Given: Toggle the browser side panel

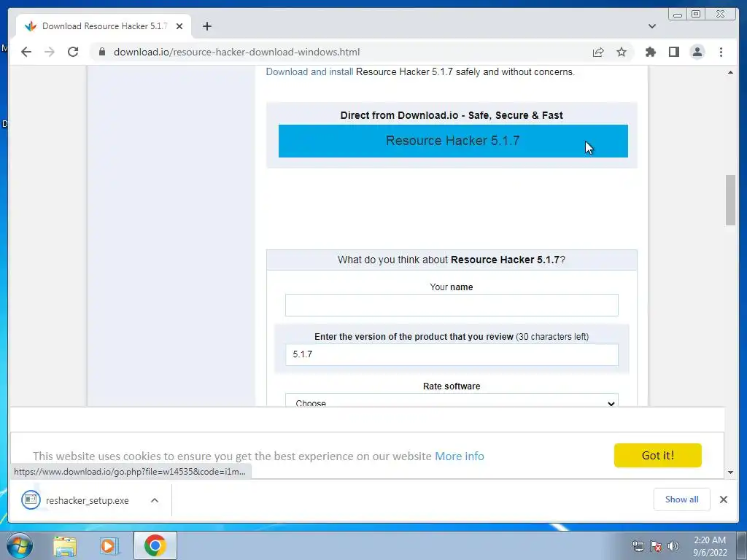Looking at the screenshot, I should (673, 52).
